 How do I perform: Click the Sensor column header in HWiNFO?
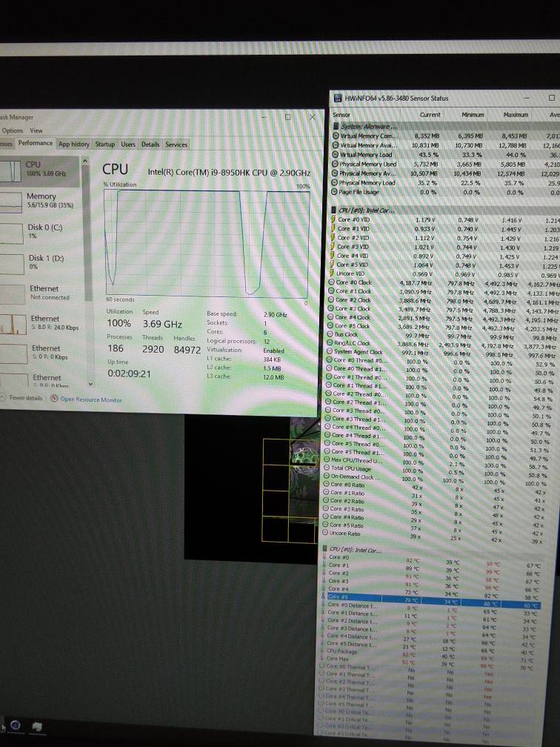pos(341,115)
